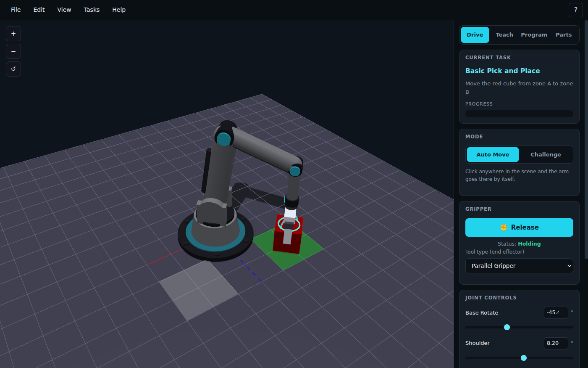This screenshot has height=368, width=588.
Task: Open the Tasks menu
Action: [92, 10]
